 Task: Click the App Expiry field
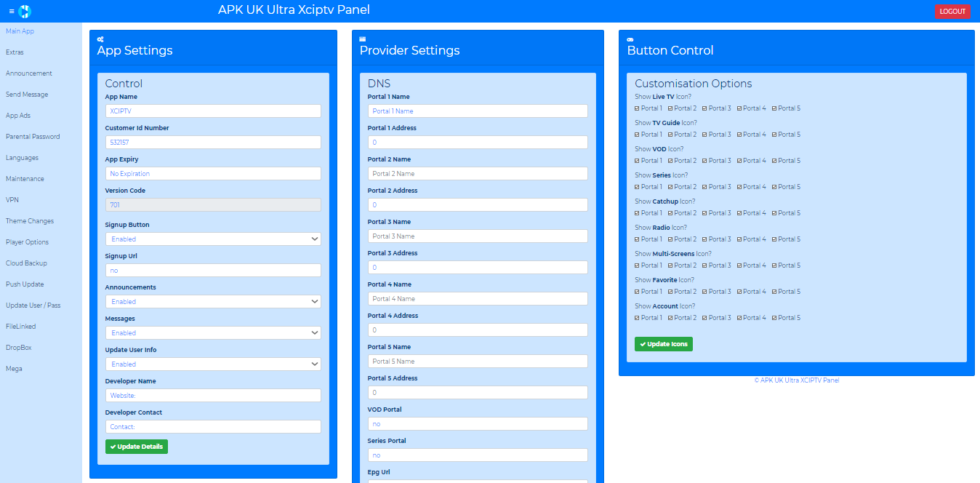point(213,173)
